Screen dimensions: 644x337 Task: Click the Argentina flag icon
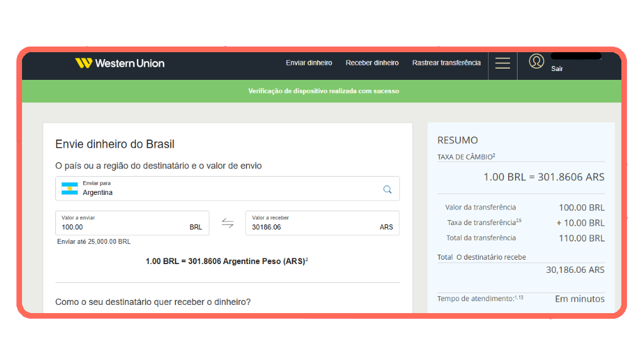tap(69, 189)
